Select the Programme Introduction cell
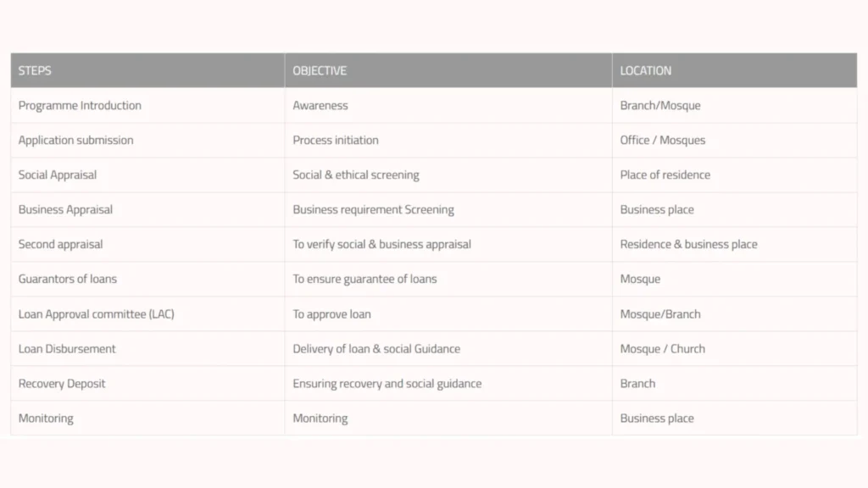 [80, 105]
